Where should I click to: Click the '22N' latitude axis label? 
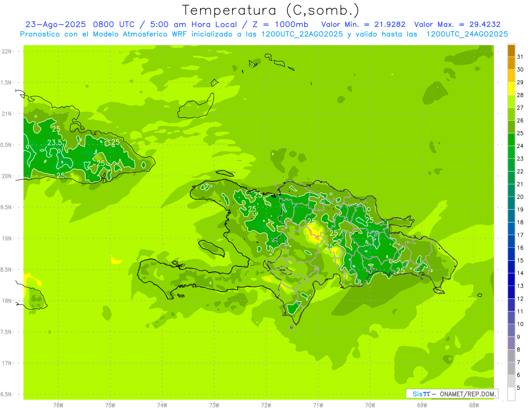7,51
